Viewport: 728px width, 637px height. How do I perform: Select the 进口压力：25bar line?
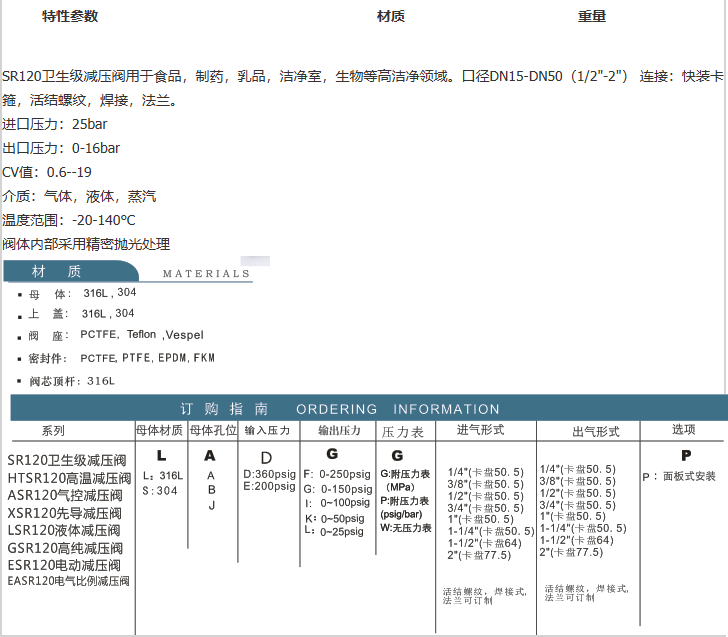(x=55, y=124)
